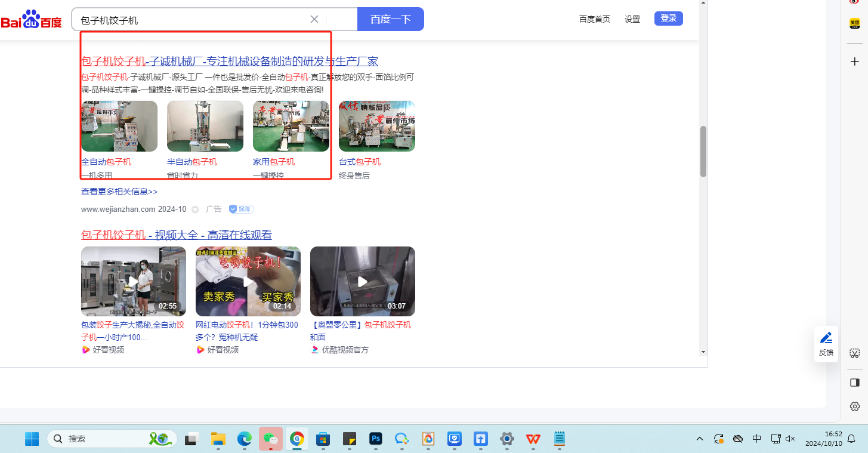Screen dimensions: 868x453
Task: Click the page vertical scrollbar thumb
Action: point(703,151)
